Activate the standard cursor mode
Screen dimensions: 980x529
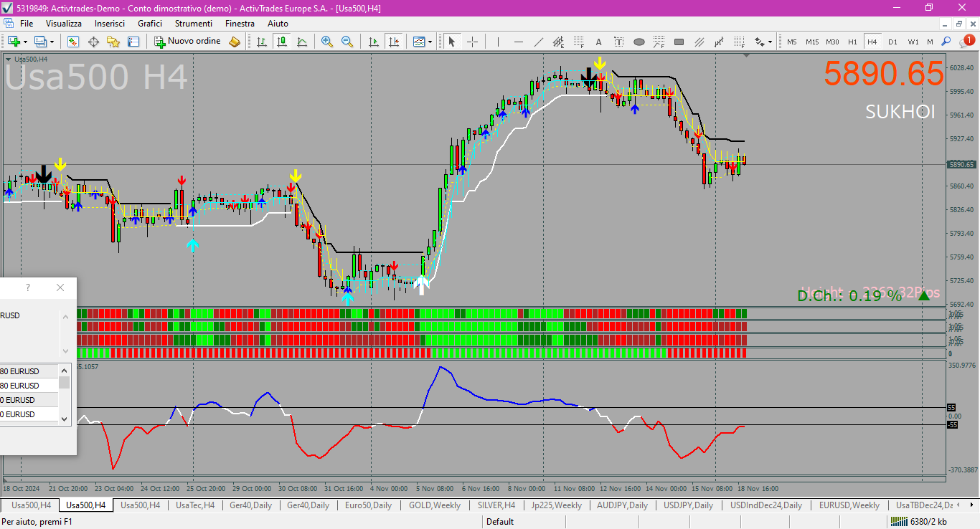point(451,42)
